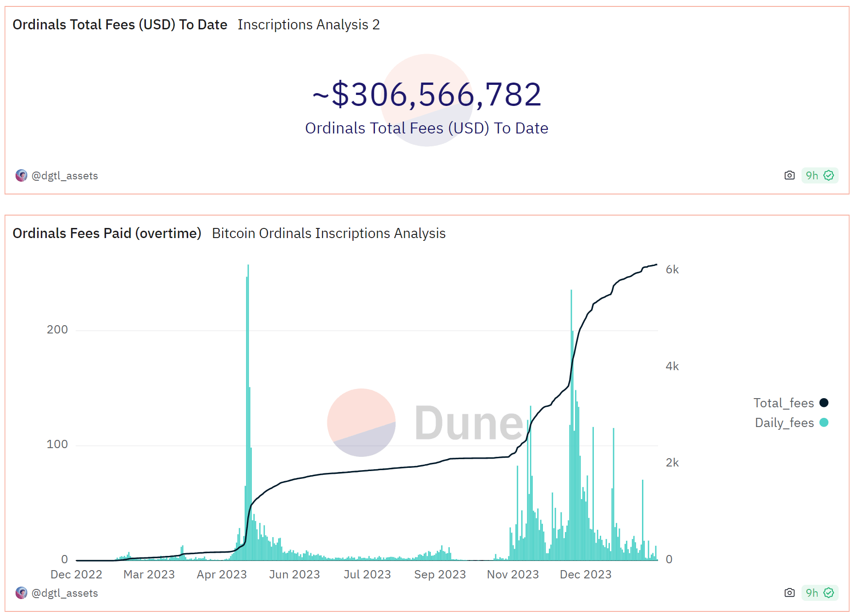Click the teal Daily_fees legend color dot
The height and width of the screenshot is (616, 854).
click(824, 422)
